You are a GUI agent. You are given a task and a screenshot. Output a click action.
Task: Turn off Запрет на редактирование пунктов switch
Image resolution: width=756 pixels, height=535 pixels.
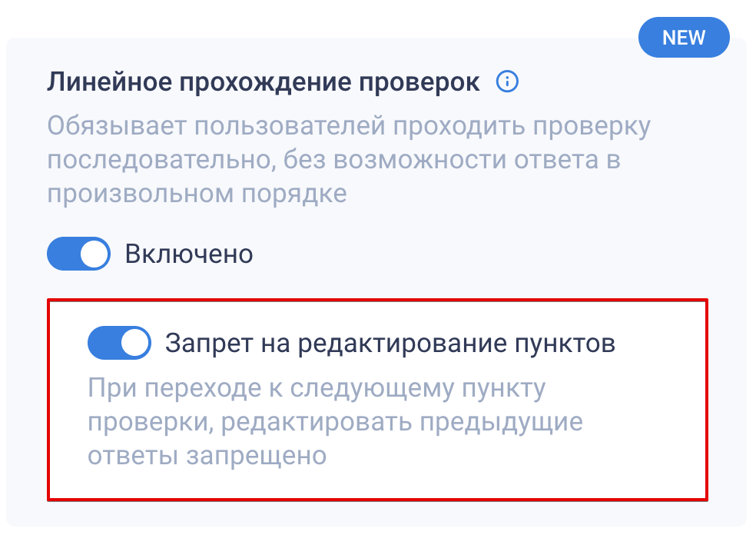119,343
